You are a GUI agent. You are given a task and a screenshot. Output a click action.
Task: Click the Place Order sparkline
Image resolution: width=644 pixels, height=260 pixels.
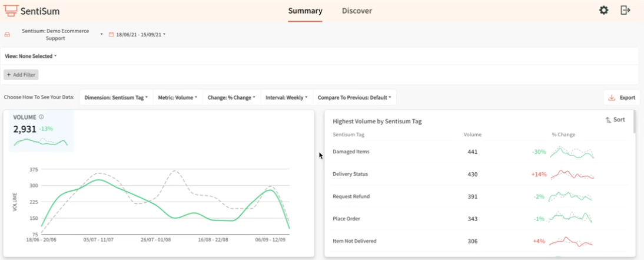click(571, 217)
